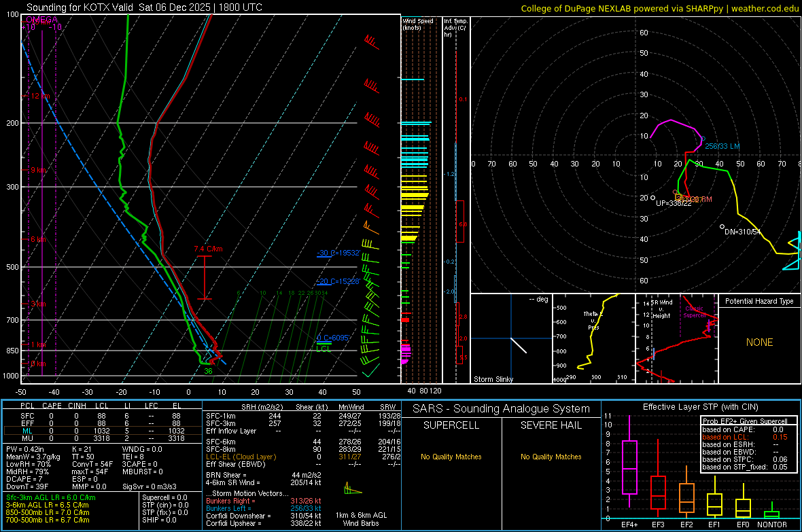This screenshot has width=802, height=532.
Task: Click the red '6 km' height marker
Action: tap(38, 239)
